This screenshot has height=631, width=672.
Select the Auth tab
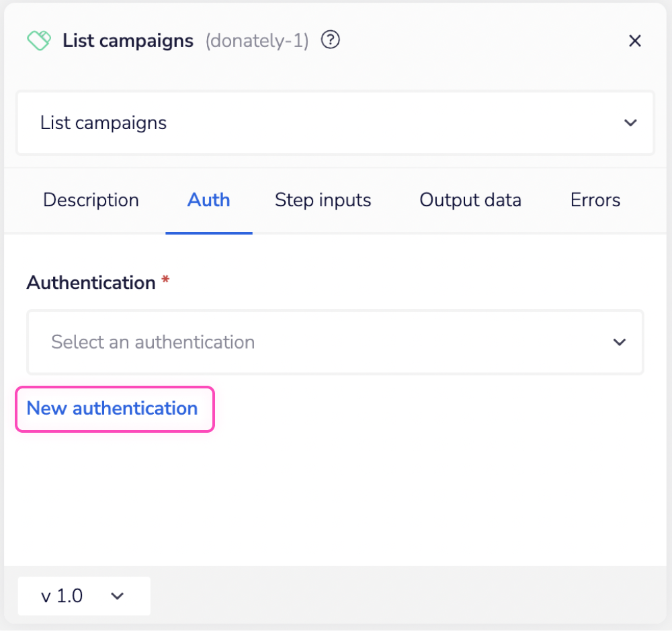click(208, 200)
